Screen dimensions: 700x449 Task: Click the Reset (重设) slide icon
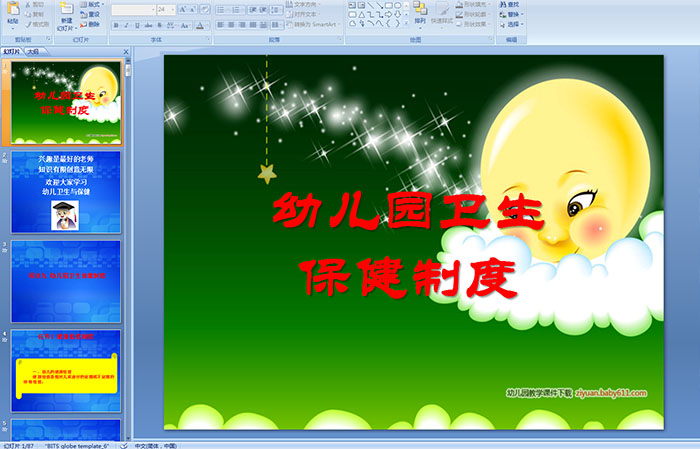tap(83, 15)
